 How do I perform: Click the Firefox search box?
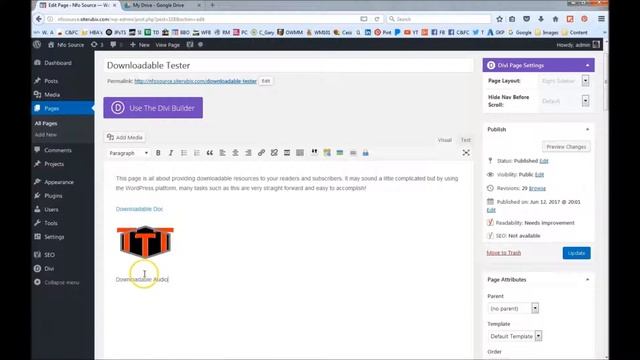[x=439, y=19]
